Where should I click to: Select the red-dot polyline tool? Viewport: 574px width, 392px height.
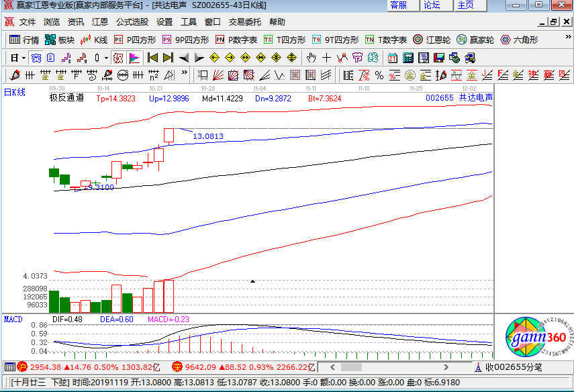(x=342, y=58)
